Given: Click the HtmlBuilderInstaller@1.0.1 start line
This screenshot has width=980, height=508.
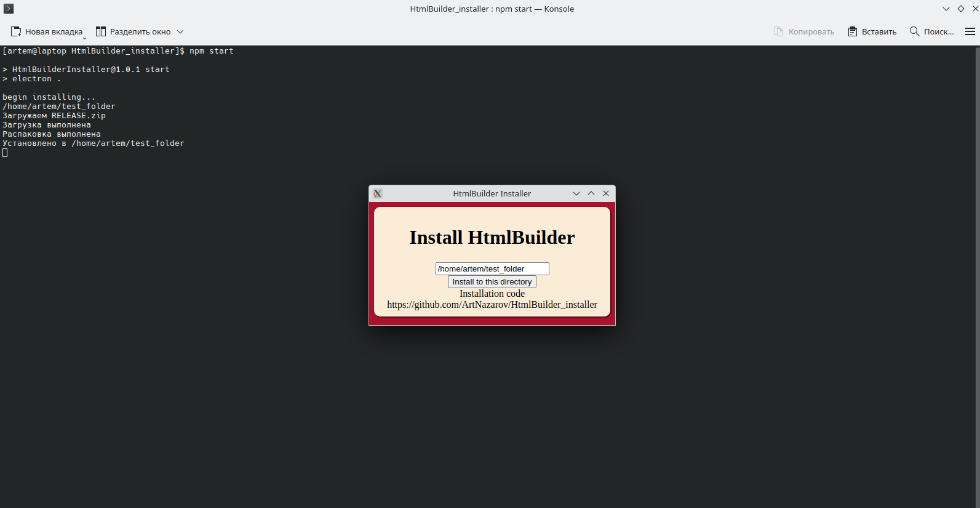Looking at the screenshot, I should [86, 70].
